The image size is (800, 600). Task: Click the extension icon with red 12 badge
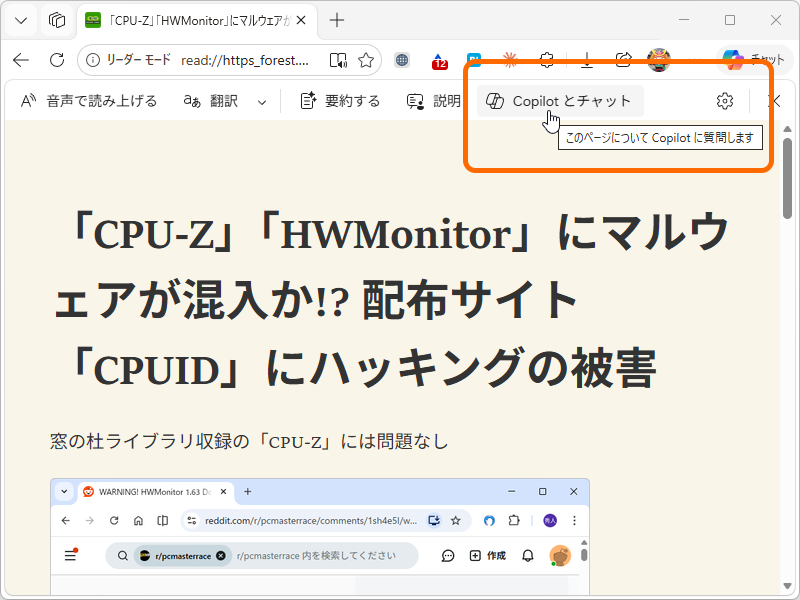pyautogui.click(x=438, y=59)
